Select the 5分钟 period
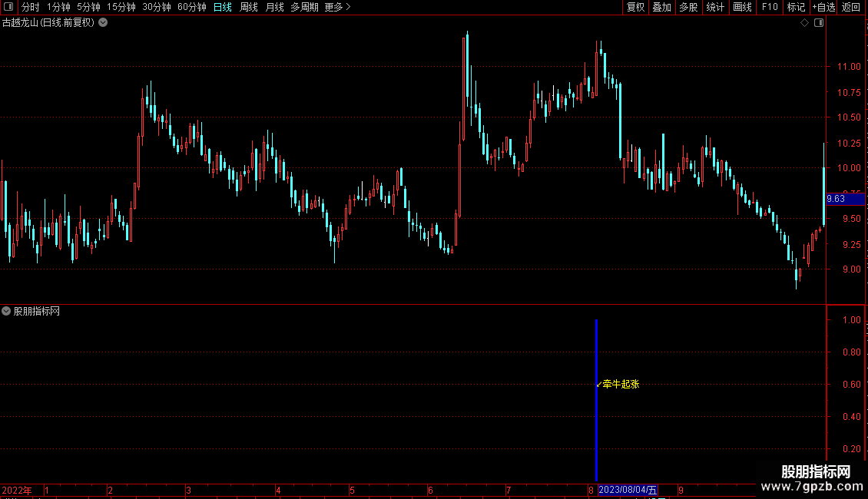The image size is (868, 499). tap(88, 7)
